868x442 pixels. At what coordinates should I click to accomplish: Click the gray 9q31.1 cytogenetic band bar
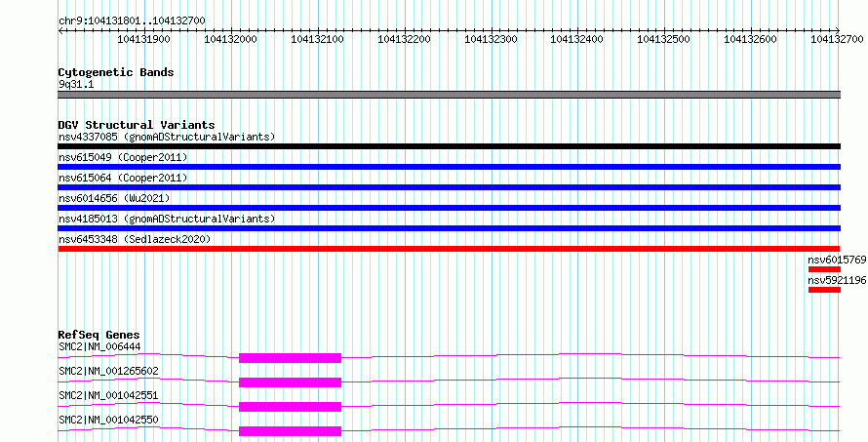[449, 95]
